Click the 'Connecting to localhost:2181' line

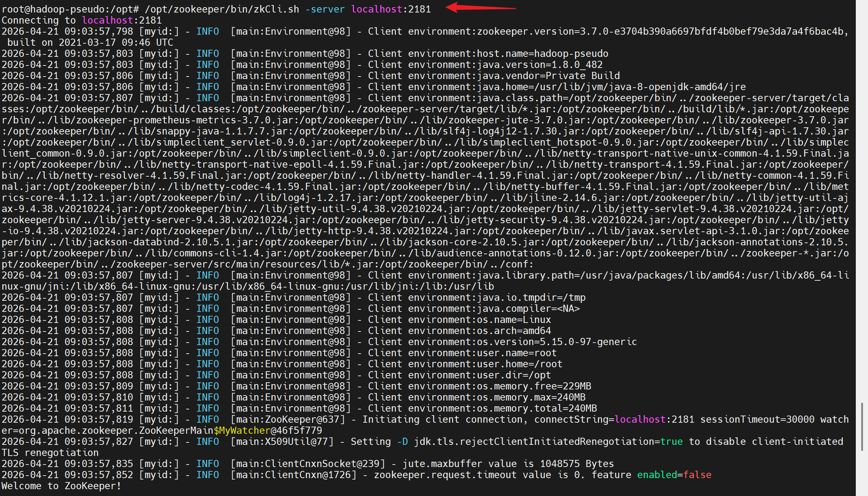(x=82, y=20)
